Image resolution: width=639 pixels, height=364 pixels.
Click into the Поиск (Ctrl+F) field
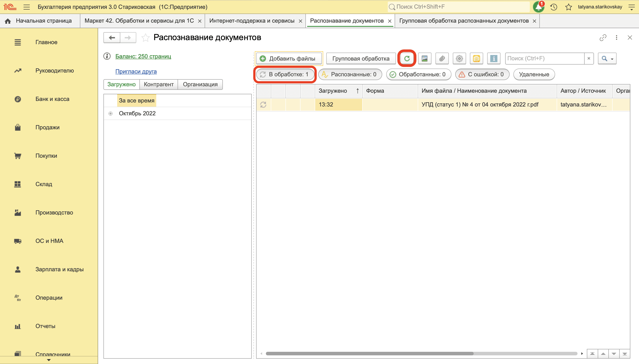click(x=545, y=59)
